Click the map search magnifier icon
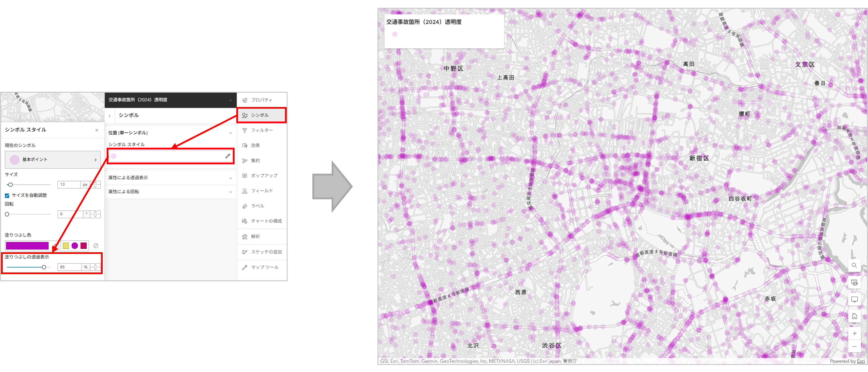The height and width of the screenshot is (372, 868). pos(854,266)
